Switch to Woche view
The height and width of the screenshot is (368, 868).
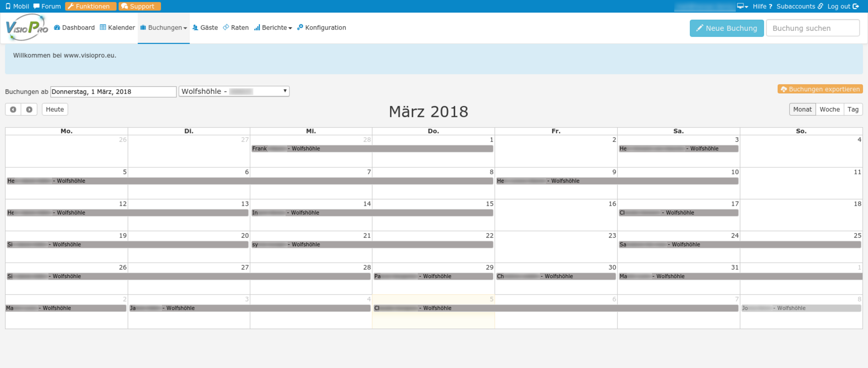(829, 109)
